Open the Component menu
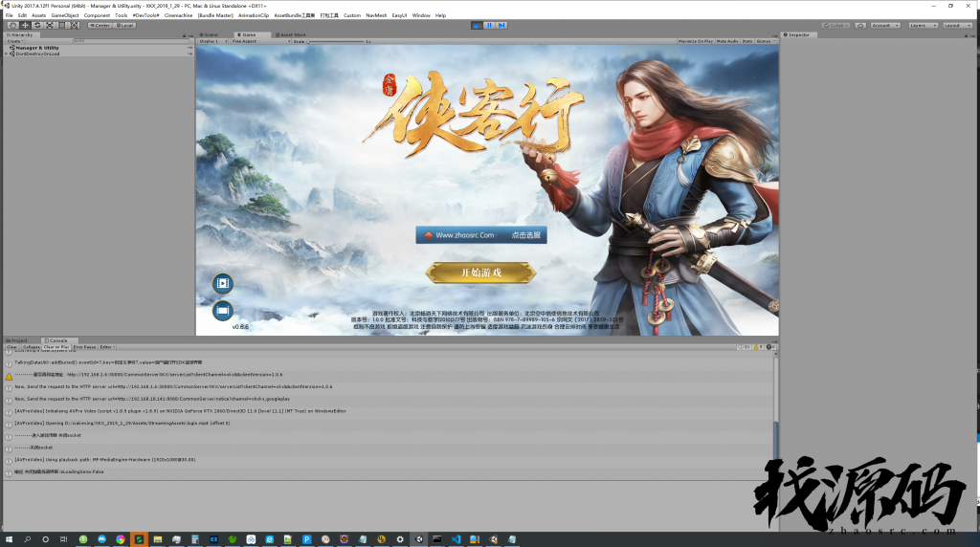This screenshot has height=547, width=980. [97, 15]
